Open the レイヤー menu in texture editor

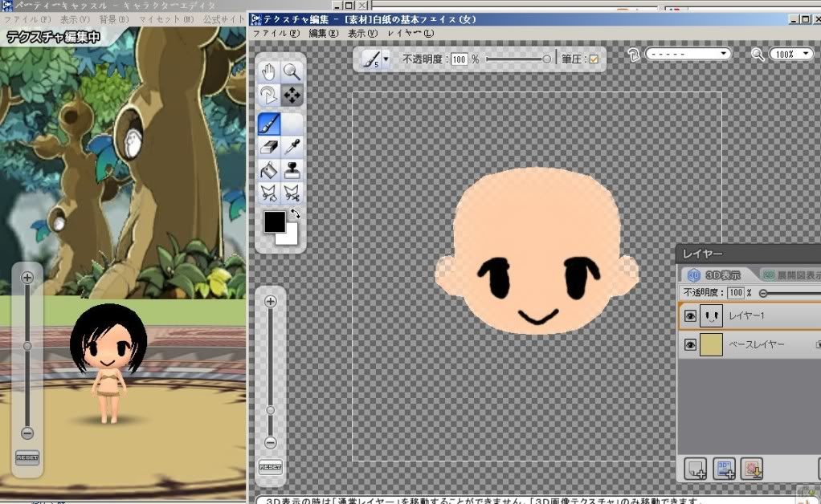click(x=410, y=34)
